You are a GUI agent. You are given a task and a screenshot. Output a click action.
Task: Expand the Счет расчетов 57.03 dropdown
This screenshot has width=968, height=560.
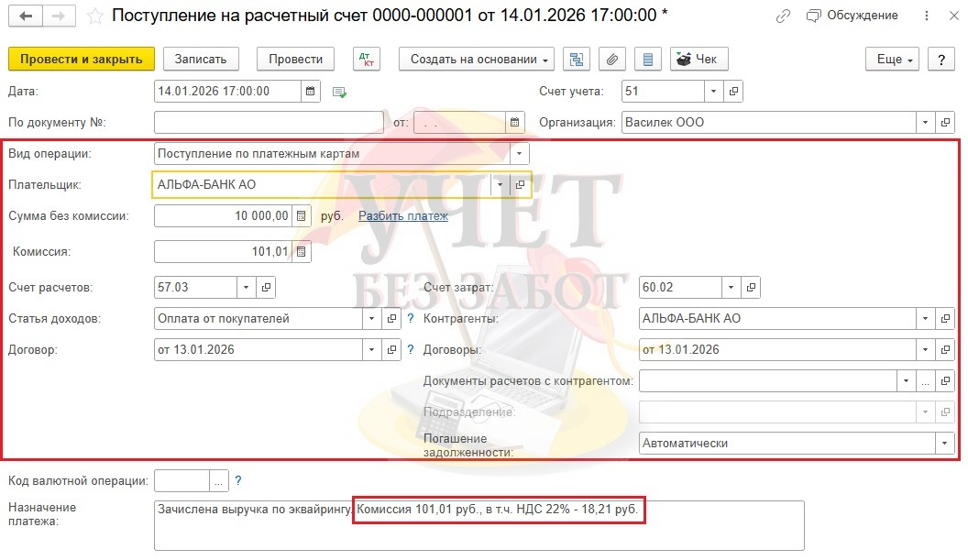pyautogui.click(x=245, y=287)
